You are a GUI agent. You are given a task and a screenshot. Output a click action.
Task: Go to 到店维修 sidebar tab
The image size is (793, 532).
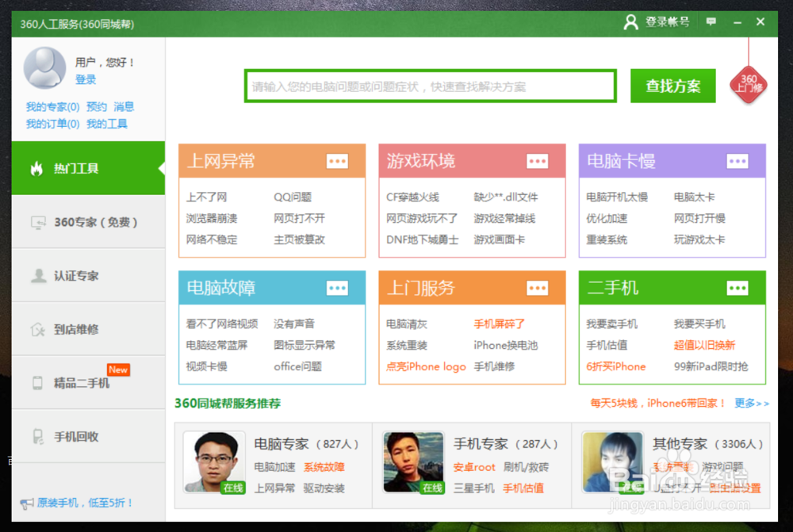[89, 329]
